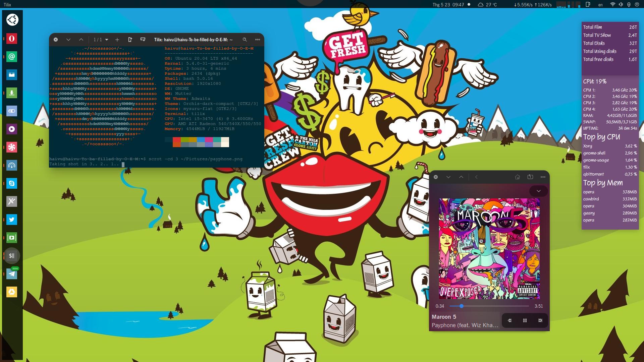644x362 pixels.
Task: Focus the terminal icon in the dock
Action: [12, 256]
